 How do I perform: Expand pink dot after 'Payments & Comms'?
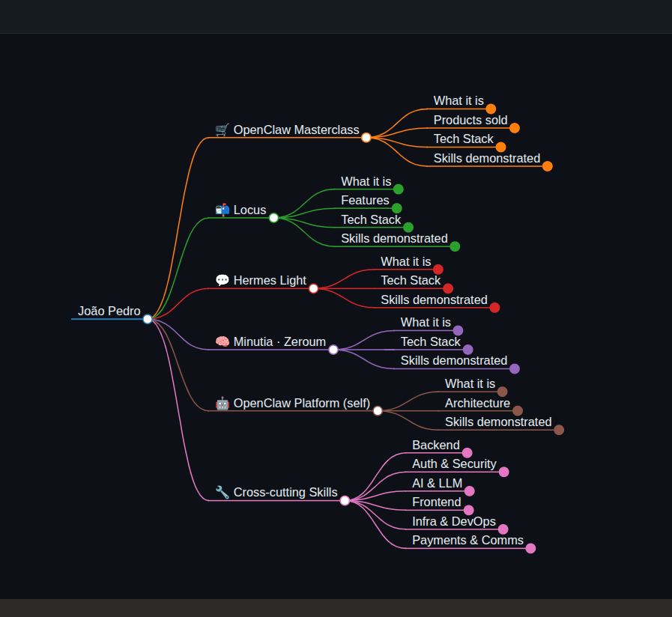coord(530,548)
